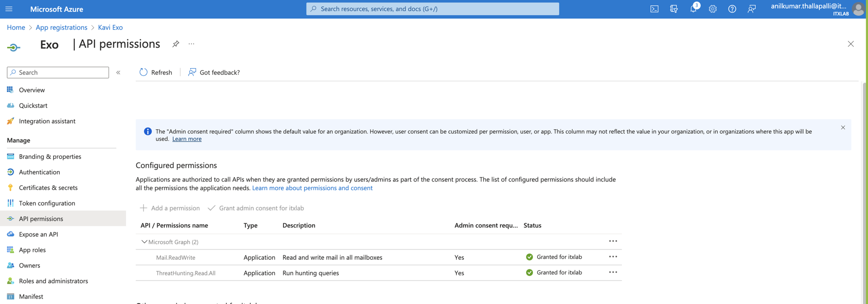Image resolution: width=868 pixels, height=304 pixels.
Task: Collapse the left navigation pane
Action: click(x=118, y=72)
